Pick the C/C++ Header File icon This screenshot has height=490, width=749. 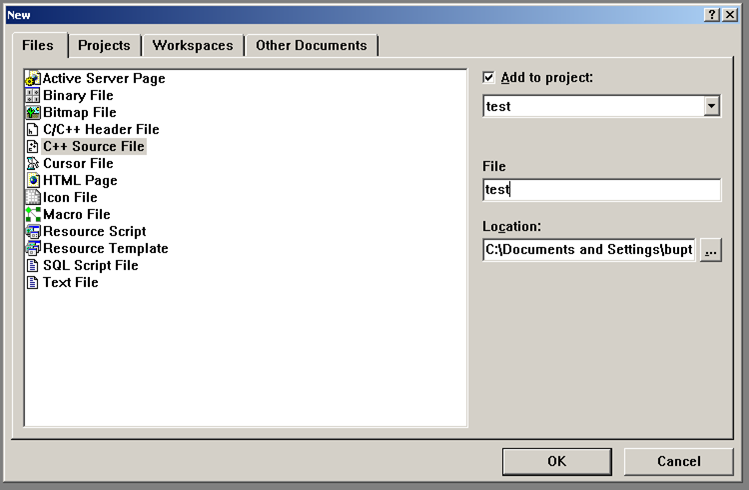[x=33, y=130]
